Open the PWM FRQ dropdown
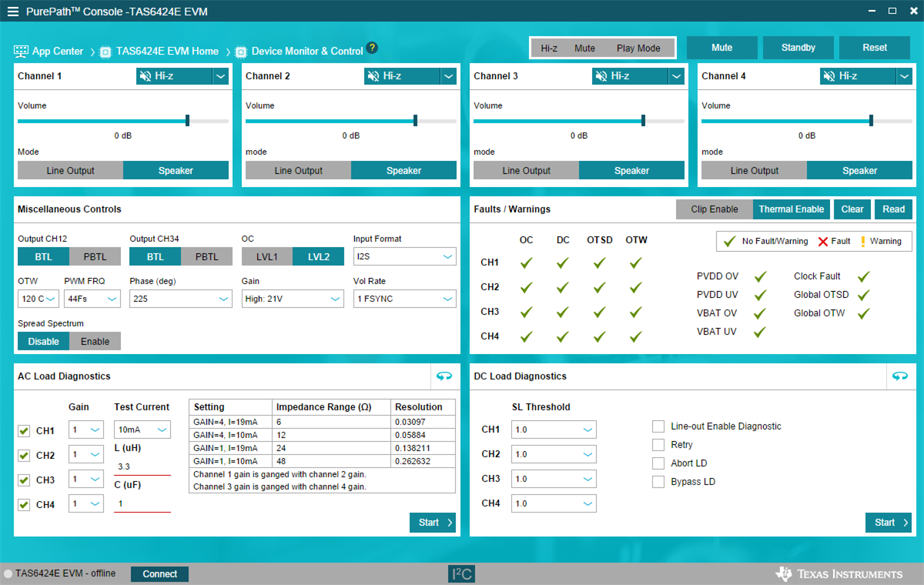Screen dimensions: 924x585 coord(90,299)
